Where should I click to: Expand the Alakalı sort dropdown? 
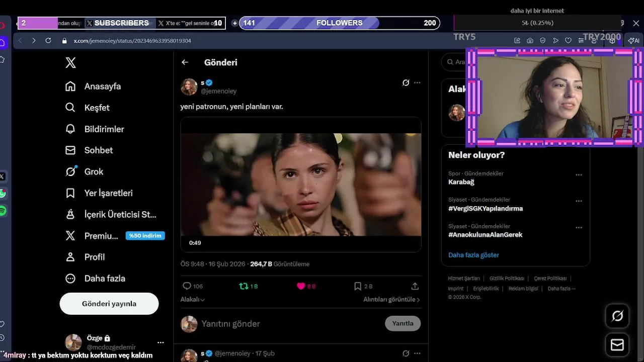(x=193, y=300)
